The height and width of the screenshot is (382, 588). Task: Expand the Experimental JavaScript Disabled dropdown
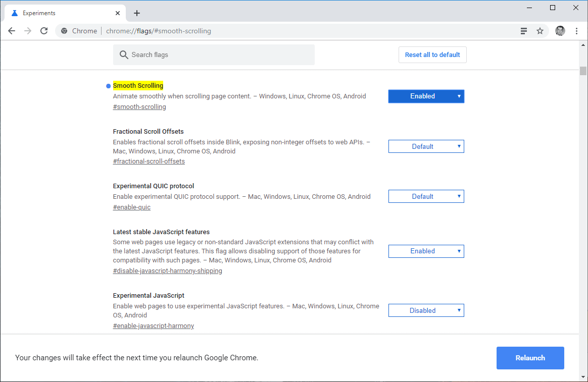[426, 310]
